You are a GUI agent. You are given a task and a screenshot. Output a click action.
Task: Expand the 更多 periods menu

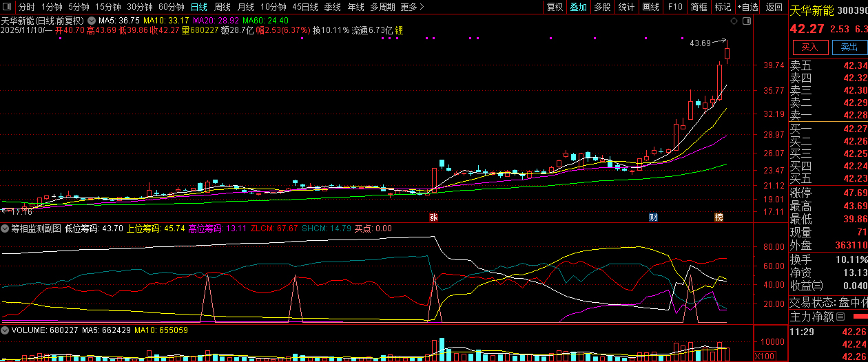point(412,7)
